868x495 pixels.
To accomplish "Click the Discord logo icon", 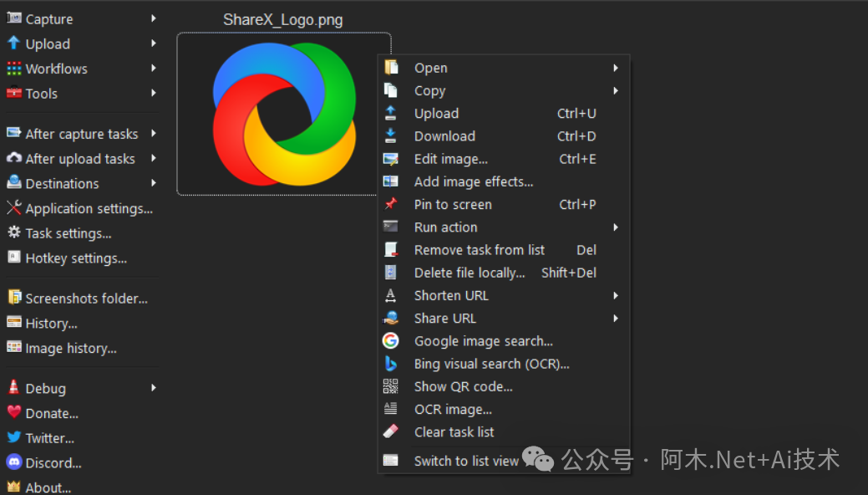I will [14, 462].
